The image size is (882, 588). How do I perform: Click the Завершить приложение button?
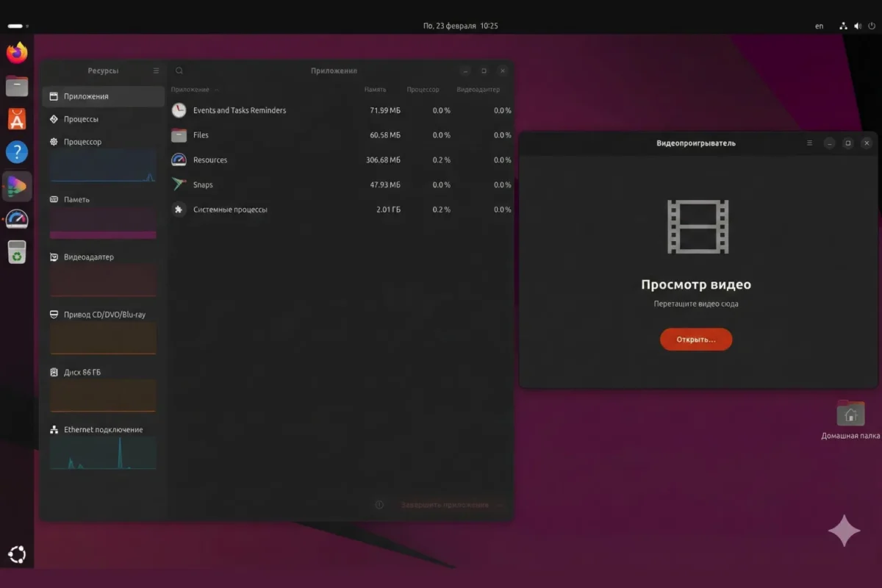coord(444,505)
